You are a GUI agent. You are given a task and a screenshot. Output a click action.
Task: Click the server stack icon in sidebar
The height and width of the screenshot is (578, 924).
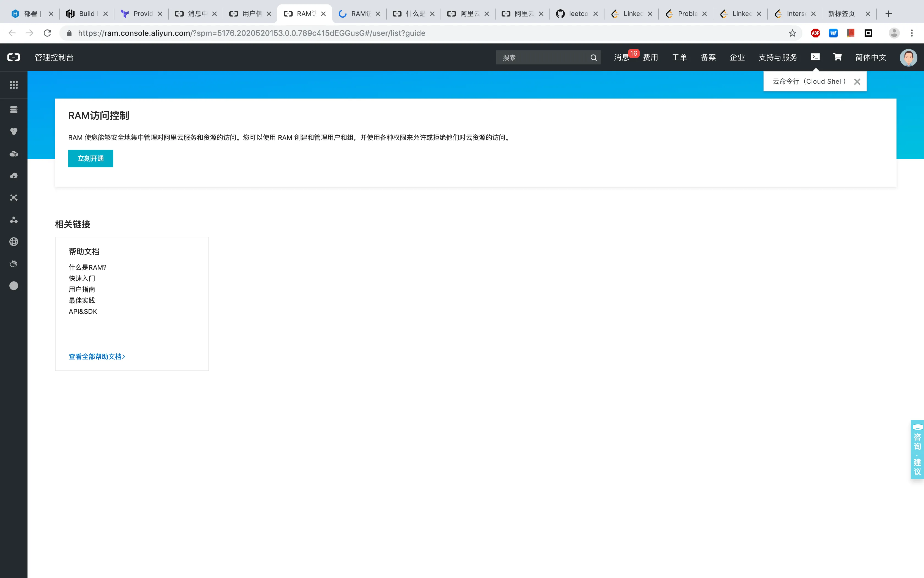point(14,110)
